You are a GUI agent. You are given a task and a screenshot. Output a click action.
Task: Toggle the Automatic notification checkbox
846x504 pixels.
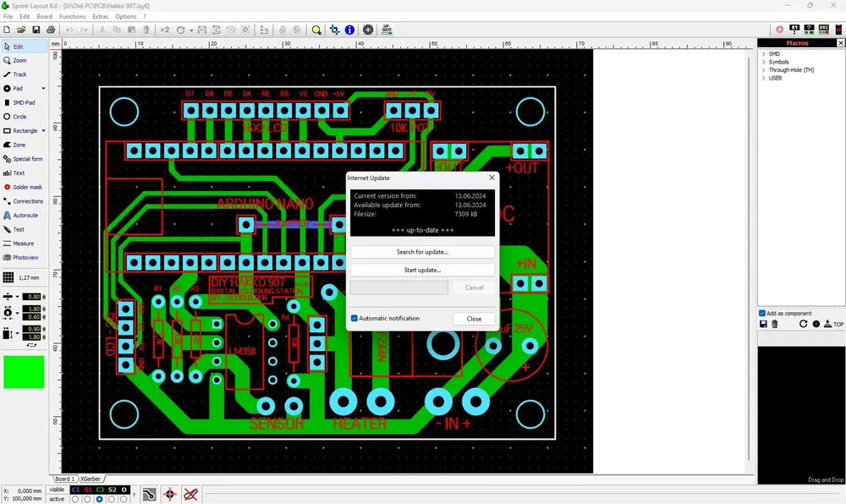tap(354, 318)
